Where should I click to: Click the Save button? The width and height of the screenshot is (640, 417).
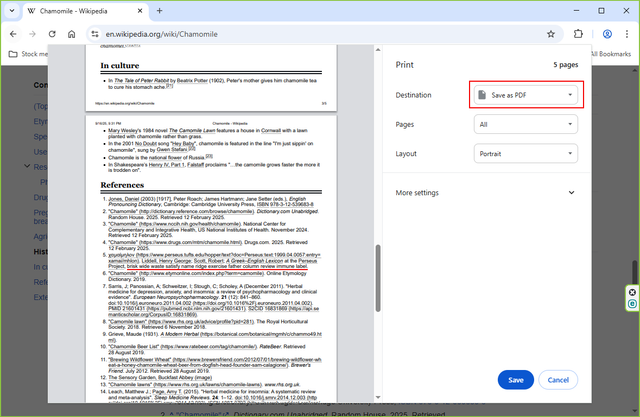[516, 380]
